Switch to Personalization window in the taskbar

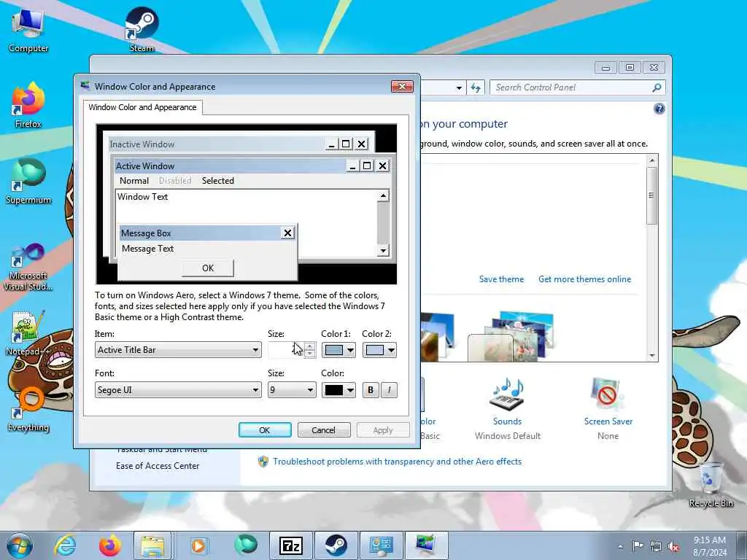425,545
